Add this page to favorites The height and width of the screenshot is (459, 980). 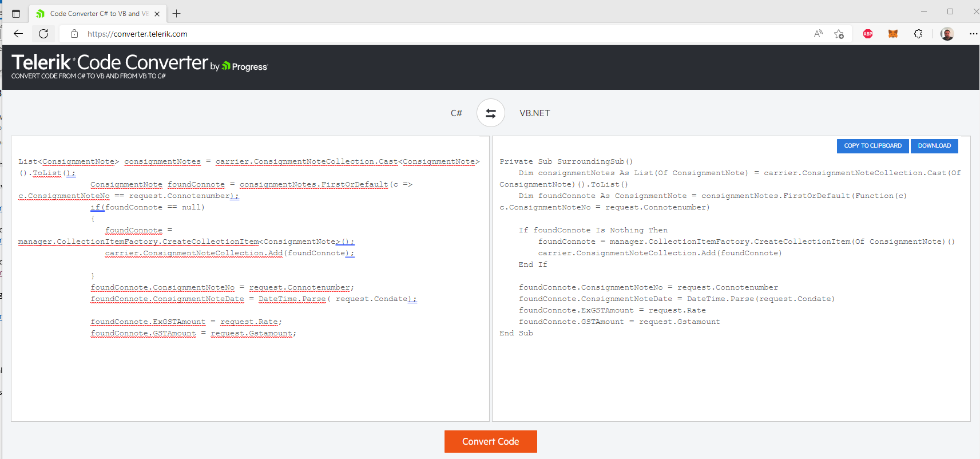839,34
